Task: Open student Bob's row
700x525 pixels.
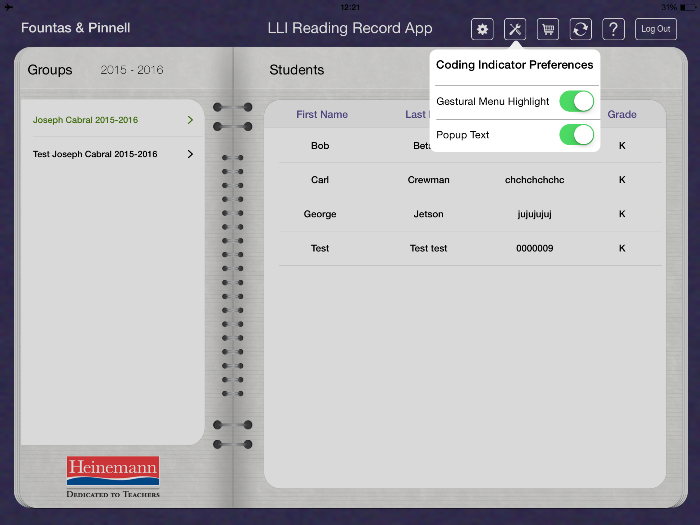Action: (320, 146)
